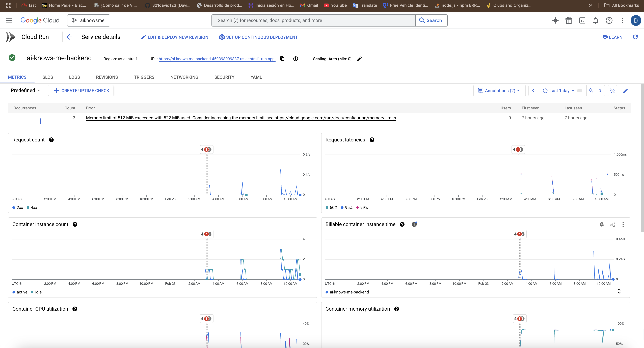The width and height of the screenshot is (644, 348).
Task: Open the Last 1 day time selector
Action: point(559,91)
